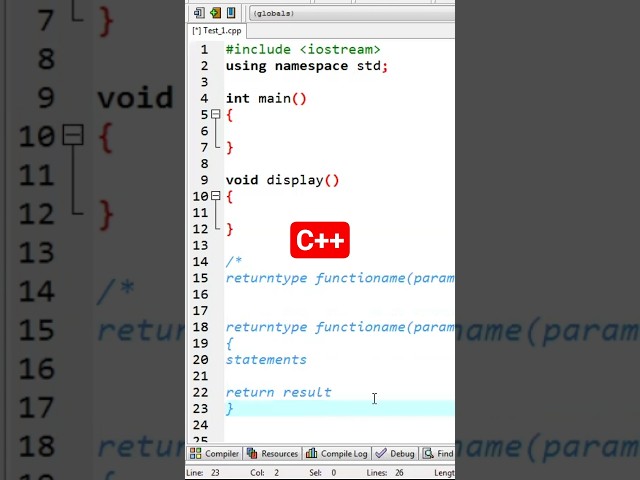Click the 'statements' comment on line 20
The height and width of the screenshot is (480, 640).
266,360
